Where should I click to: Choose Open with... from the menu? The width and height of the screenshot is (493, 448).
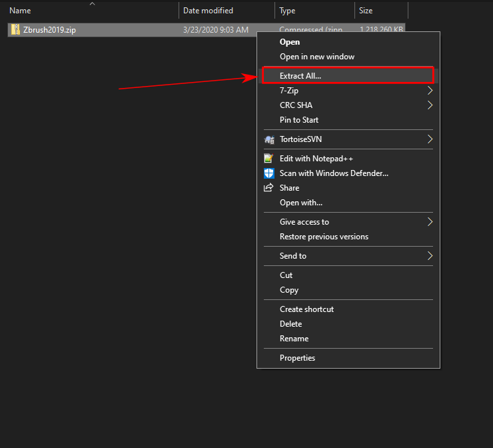pos(348,203)
